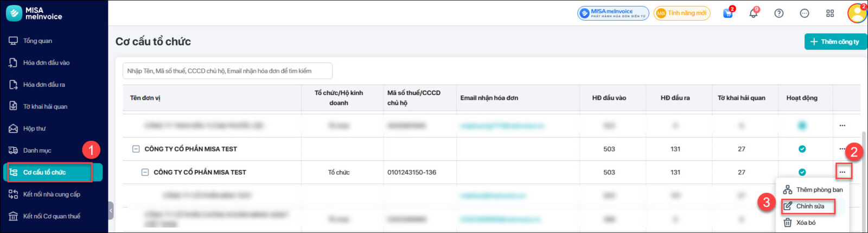This screenshot has height=233, width=868.
Task: Open the user avatar menu
Action: (858, 14)
